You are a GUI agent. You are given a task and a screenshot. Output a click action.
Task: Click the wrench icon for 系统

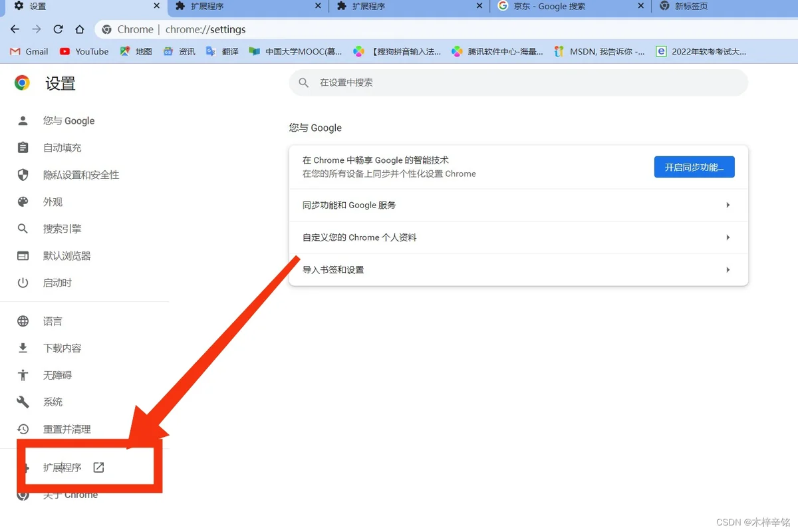(x=23, y=402)
